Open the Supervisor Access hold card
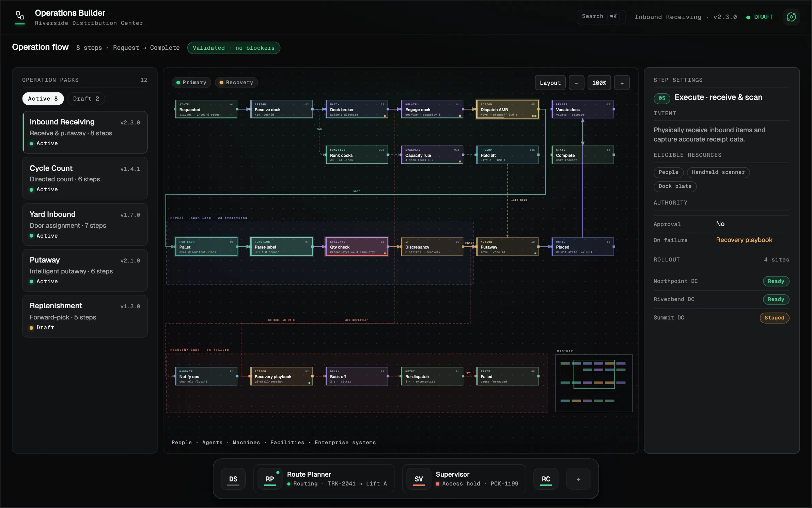Image resolution: width=812 pixels, height=508 pixels. tap(464, 479)
